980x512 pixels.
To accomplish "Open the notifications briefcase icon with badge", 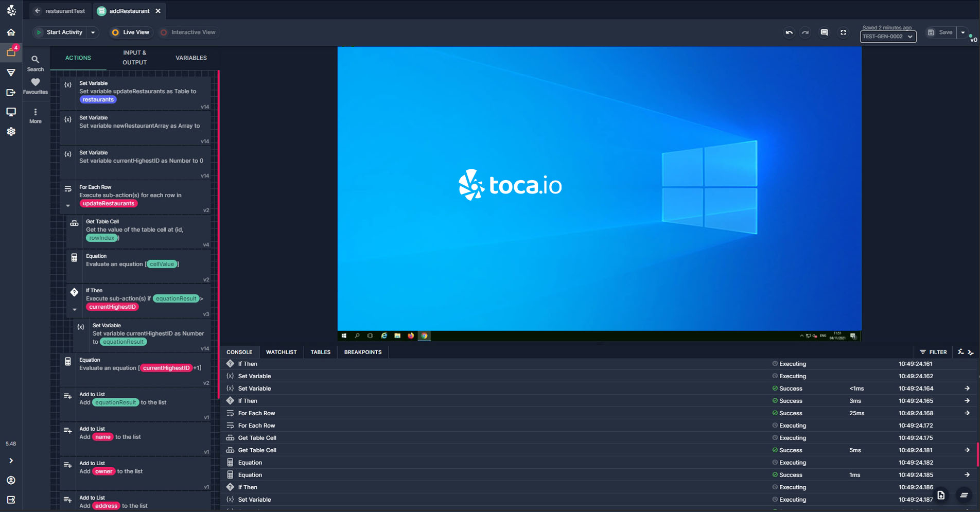I will click(x=11, y=52).
